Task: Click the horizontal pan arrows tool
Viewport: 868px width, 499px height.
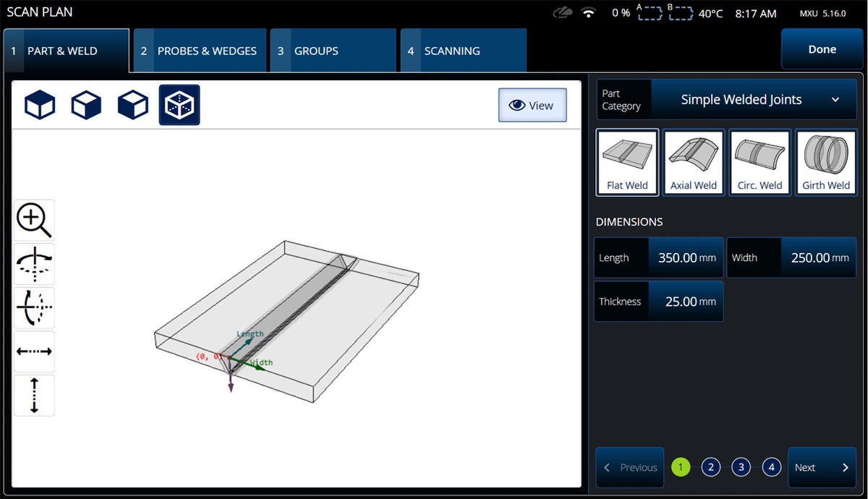Action: tap(34, 351)
